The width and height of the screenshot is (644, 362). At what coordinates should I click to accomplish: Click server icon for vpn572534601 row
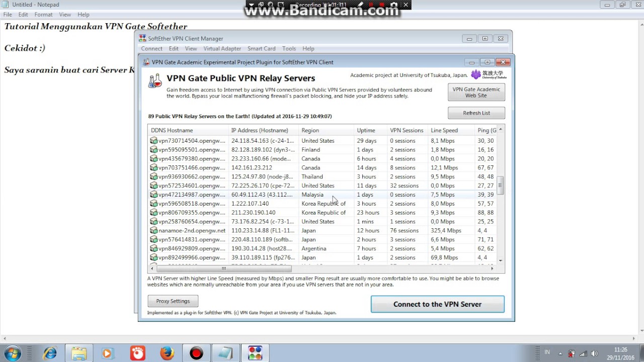point(154,186)
